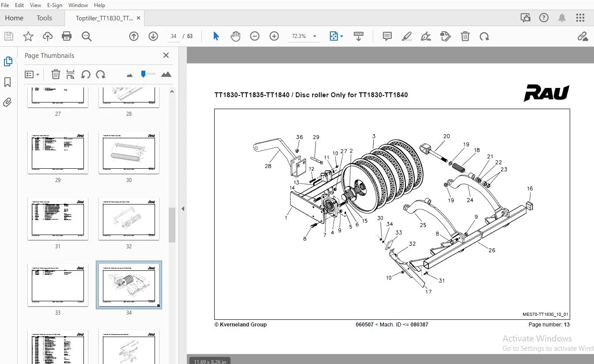This screenshot has width=594, height=364.
Task: Open the Window menu
Action: 78,5
